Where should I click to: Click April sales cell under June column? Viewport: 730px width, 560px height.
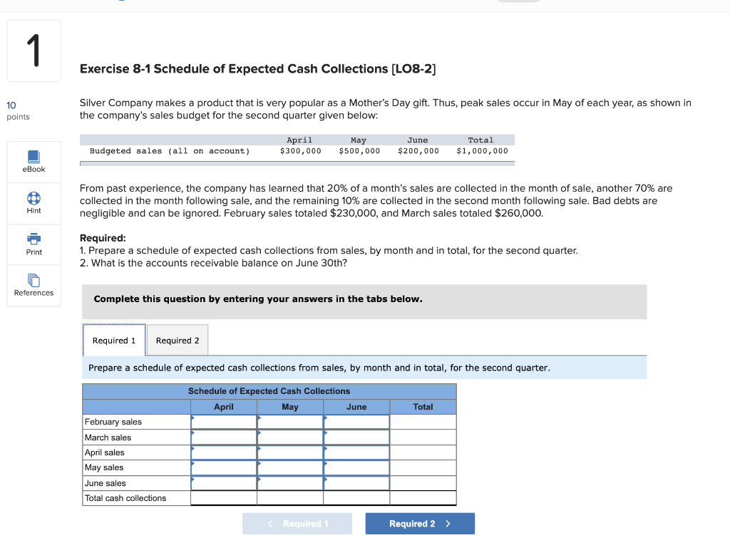(356, 452)
